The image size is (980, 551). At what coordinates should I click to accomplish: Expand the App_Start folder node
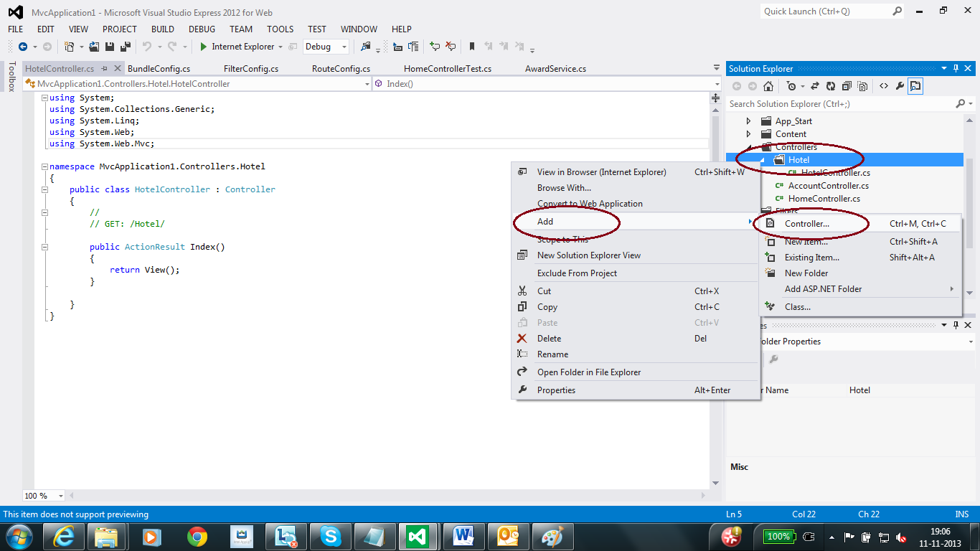pyautogui.click(x=748, y=121)
